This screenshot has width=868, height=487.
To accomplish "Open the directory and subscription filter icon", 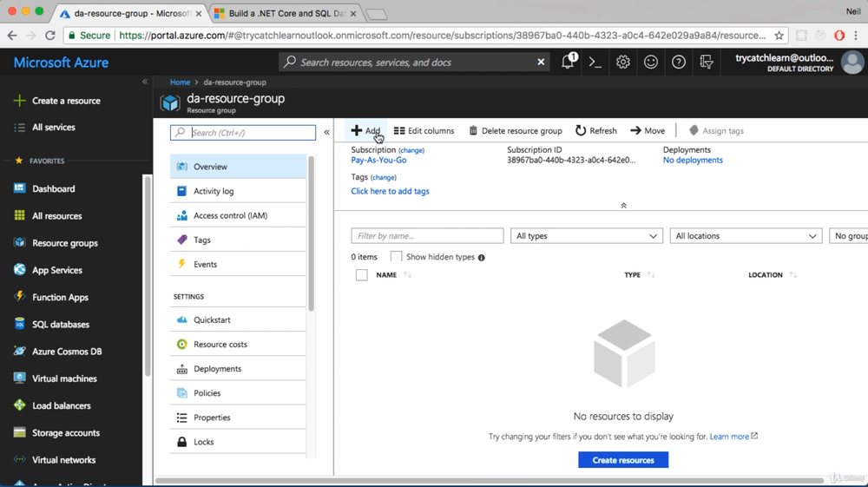I will (707, 62).
